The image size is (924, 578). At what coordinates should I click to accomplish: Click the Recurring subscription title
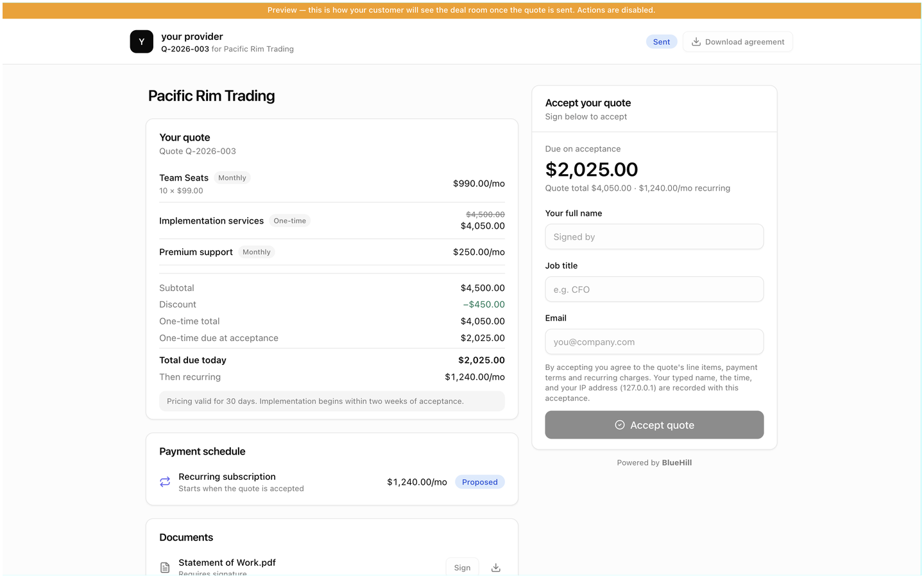[227, 477]
